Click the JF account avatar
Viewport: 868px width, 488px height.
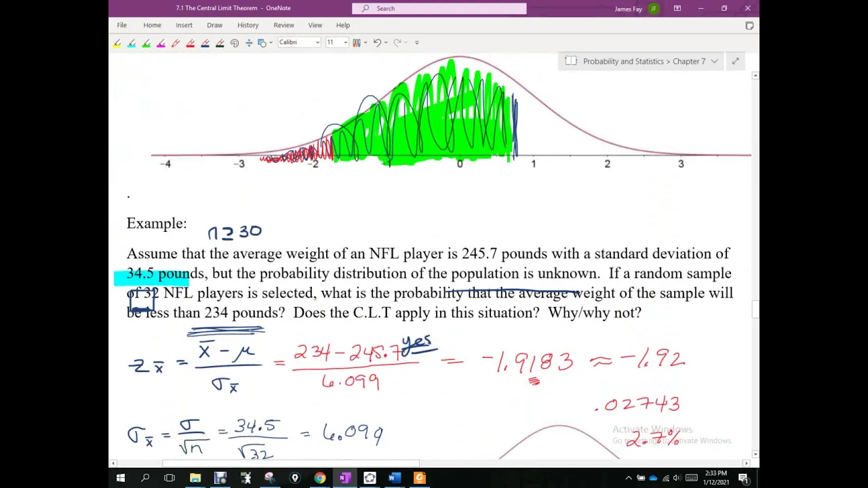tap(653, 9)
